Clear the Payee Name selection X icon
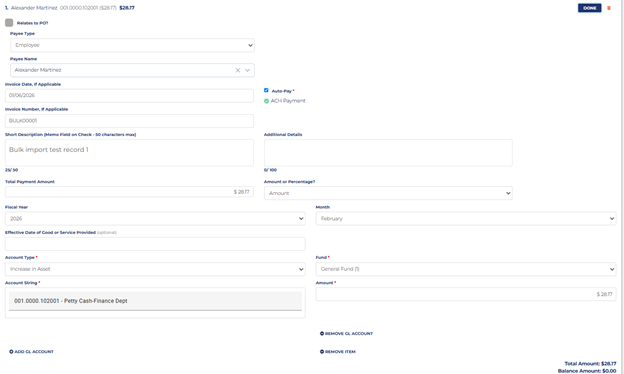 tap(238, 70)
